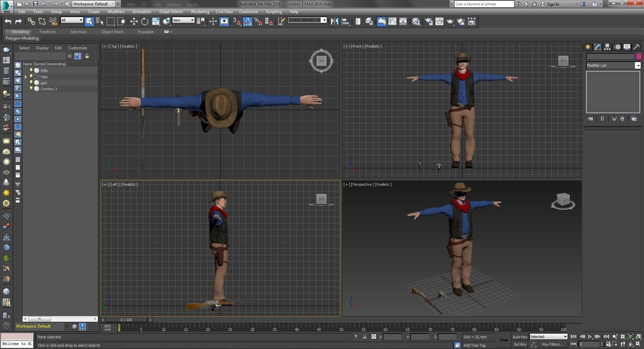
Task: Click the Render Production teapot
Action: tap(450, 21)
